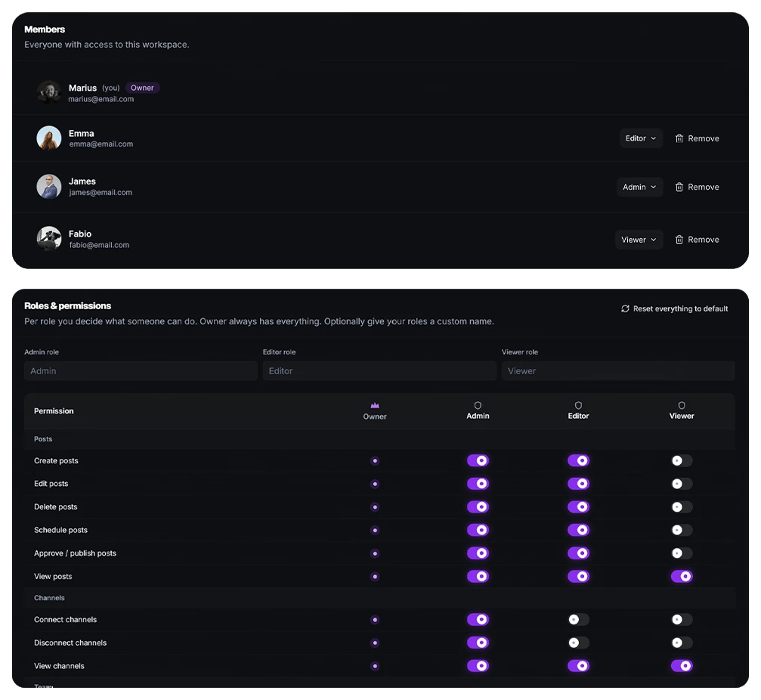Toggle Edit posts for Admin

(x=478, y=484)
